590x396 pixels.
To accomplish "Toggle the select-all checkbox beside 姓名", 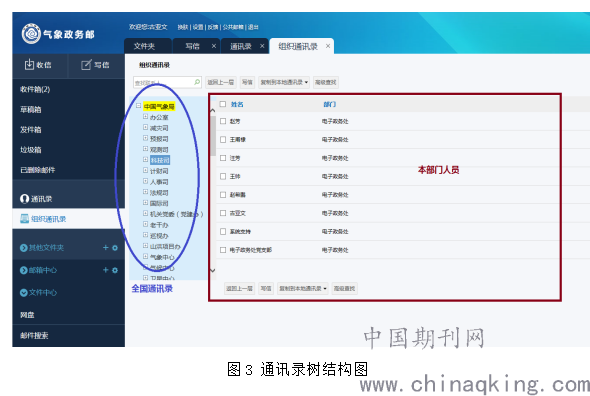I will pos(223,104).
